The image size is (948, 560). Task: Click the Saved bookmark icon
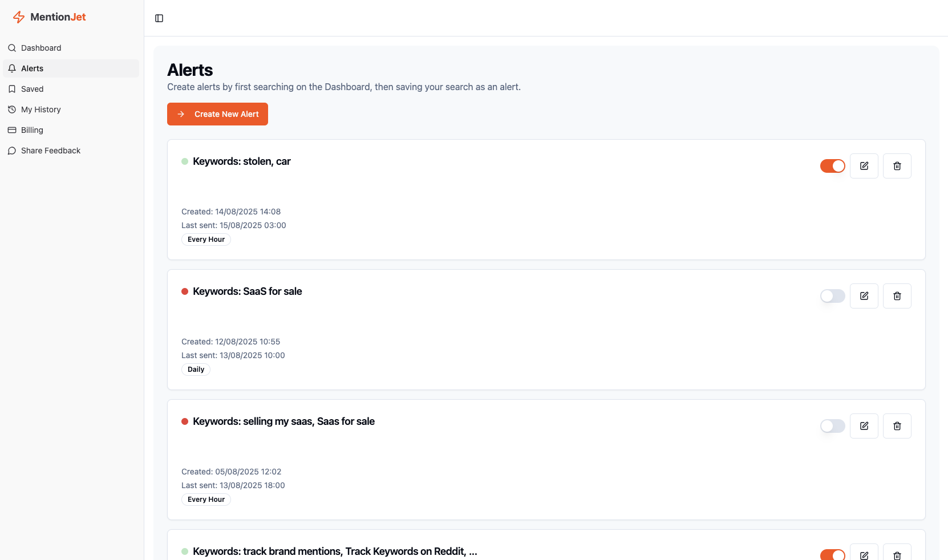pos(12,89)
